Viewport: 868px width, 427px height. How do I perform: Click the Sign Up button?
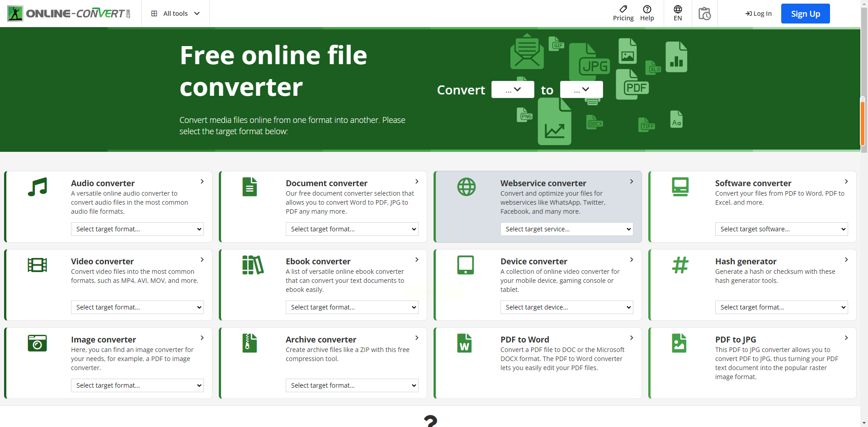click(805, 14)
